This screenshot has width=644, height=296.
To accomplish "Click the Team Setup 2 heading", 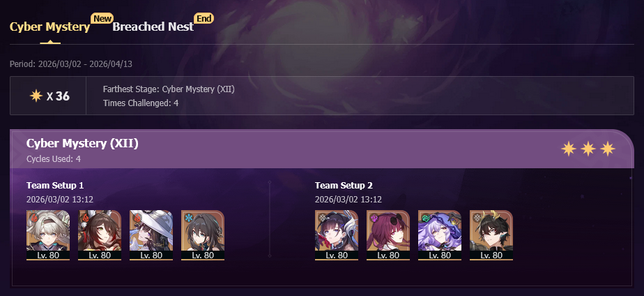I will click(x=344, y=186).
